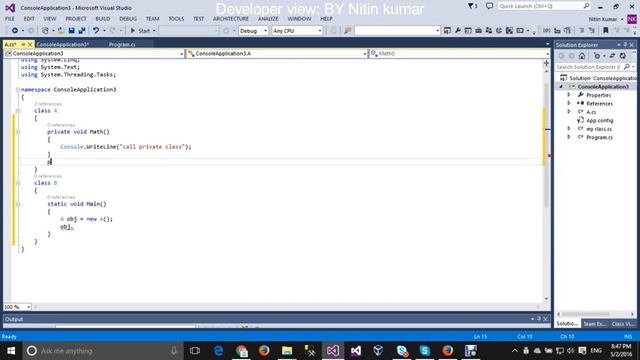Viewport: 640px width, 360px height.
Task: Collapse the ConsoleApplication3 project node
Action: pyautogui.click(x=561, y=87)
